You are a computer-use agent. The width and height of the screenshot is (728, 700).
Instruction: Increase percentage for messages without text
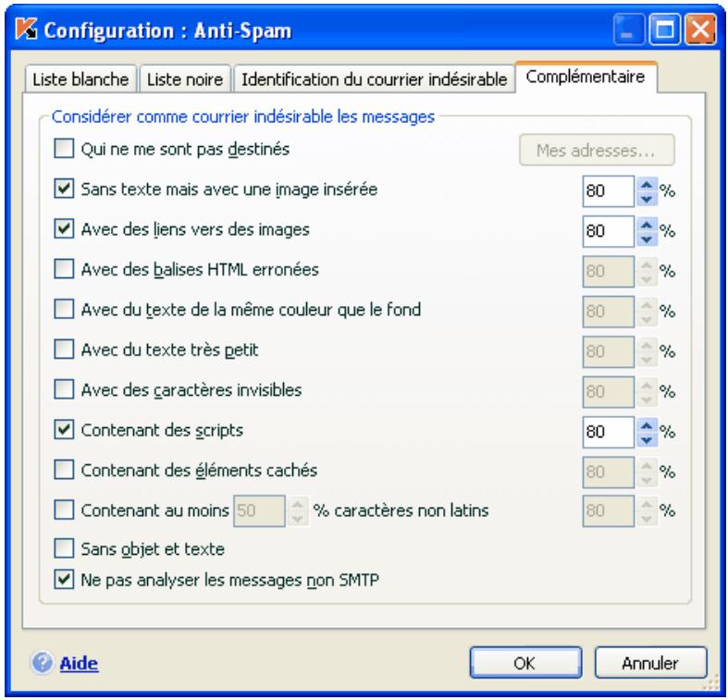pos(646,184)
